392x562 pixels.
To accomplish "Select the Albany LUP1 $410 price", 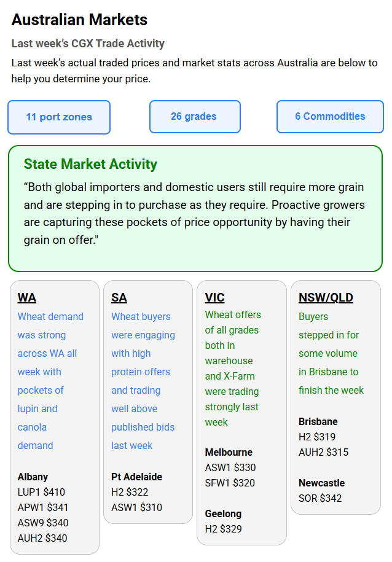I will click(x=41, y=492).
